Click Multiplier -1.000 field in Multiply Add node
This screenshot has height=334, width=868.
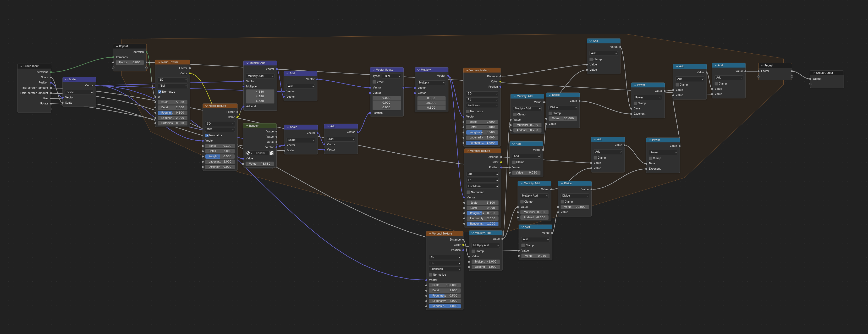click(486, 261)
